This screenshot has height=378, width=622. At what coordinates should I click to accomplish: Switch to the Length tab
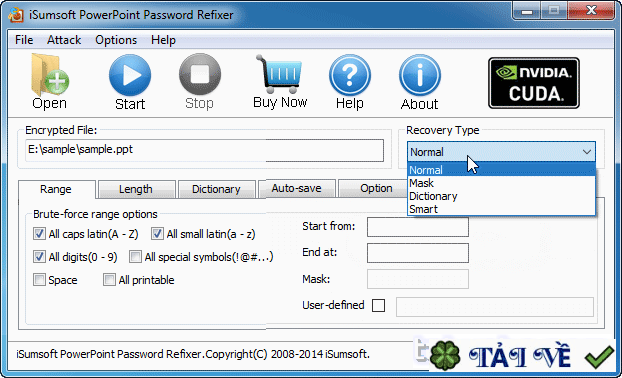click(x=136, y=189)
